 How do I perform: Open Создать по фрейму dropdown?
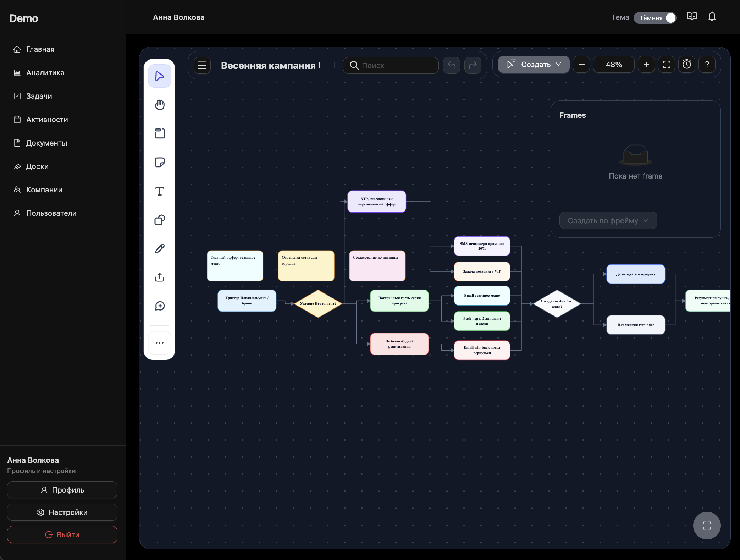point(608,220)
